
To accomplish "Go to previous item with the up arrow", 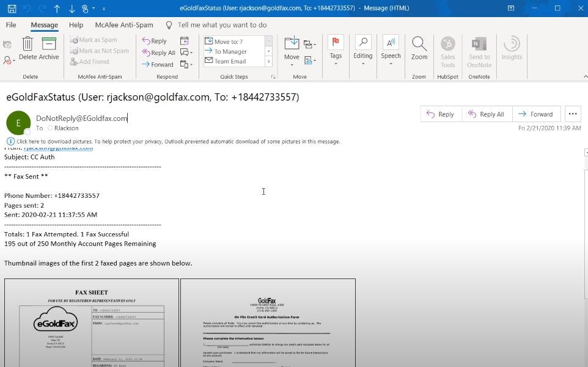I will click(x=57, y=8).
